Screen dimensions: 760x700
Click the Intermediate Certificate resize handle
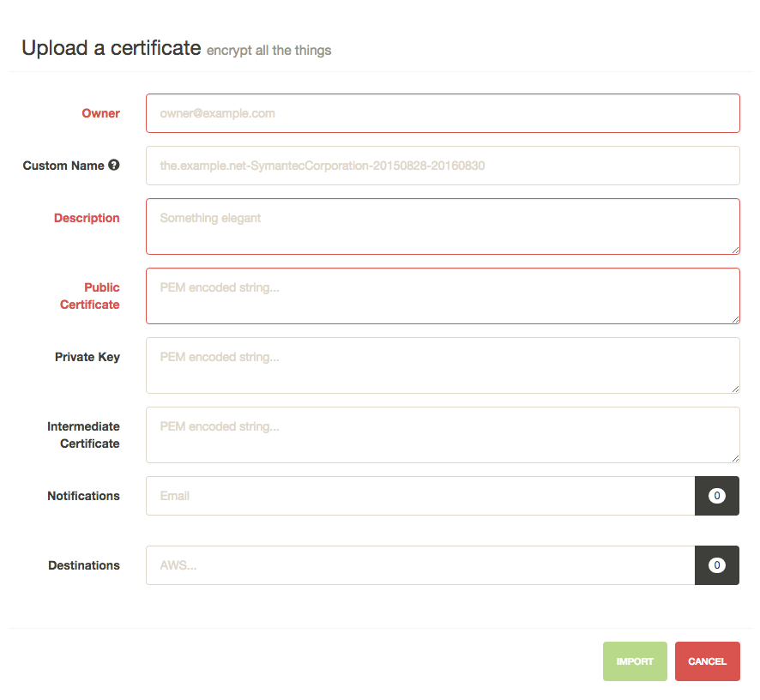coord(735,459)
